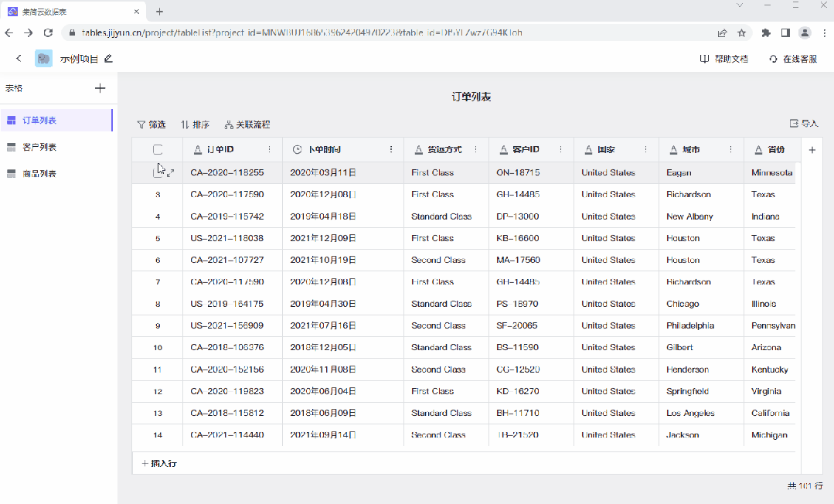Open the 关联流程 linked workflow
The image size is (834, 504).
click(247, 124)
